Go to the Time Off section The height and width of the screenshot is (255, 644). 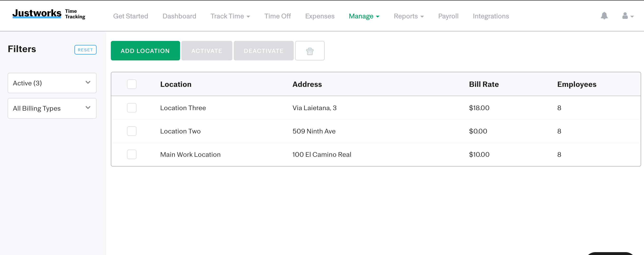click(278, 16)
